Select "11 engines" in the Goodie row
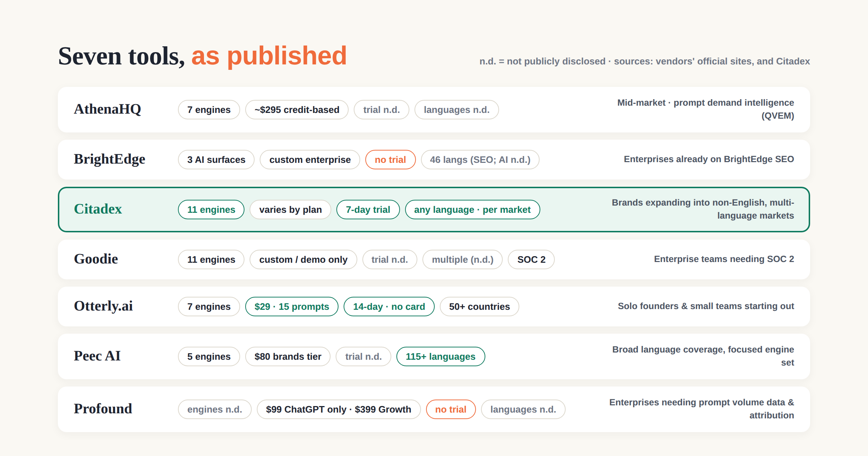Image resolution: width=868 pixels, height=456 pixels. click(x=211, y=259)
